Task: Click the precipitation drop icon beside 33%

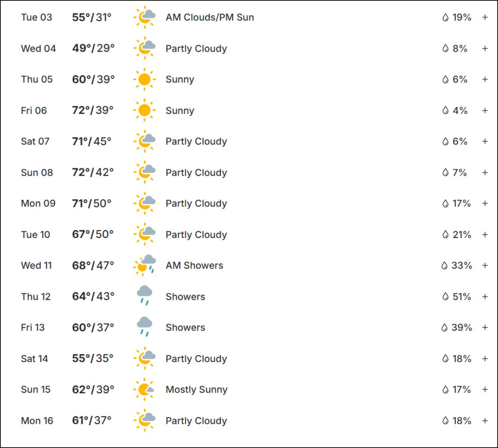Action: click(444, 265)
